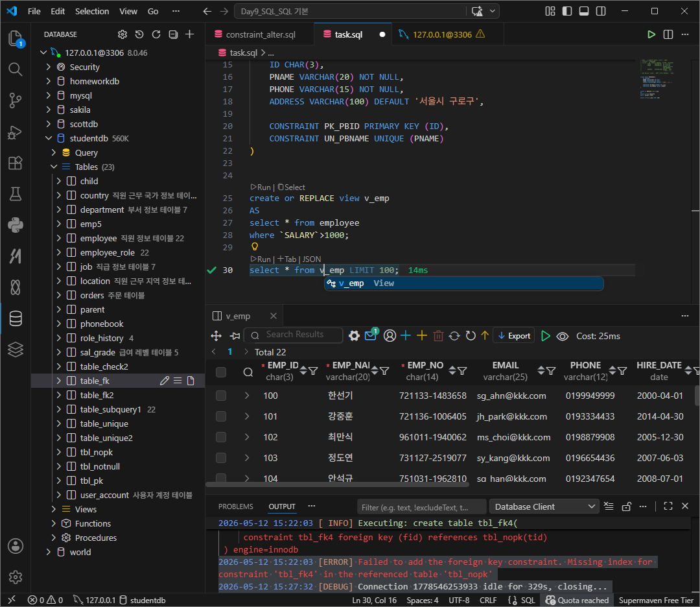Check the select-all rows checkbox

(221, 372)
